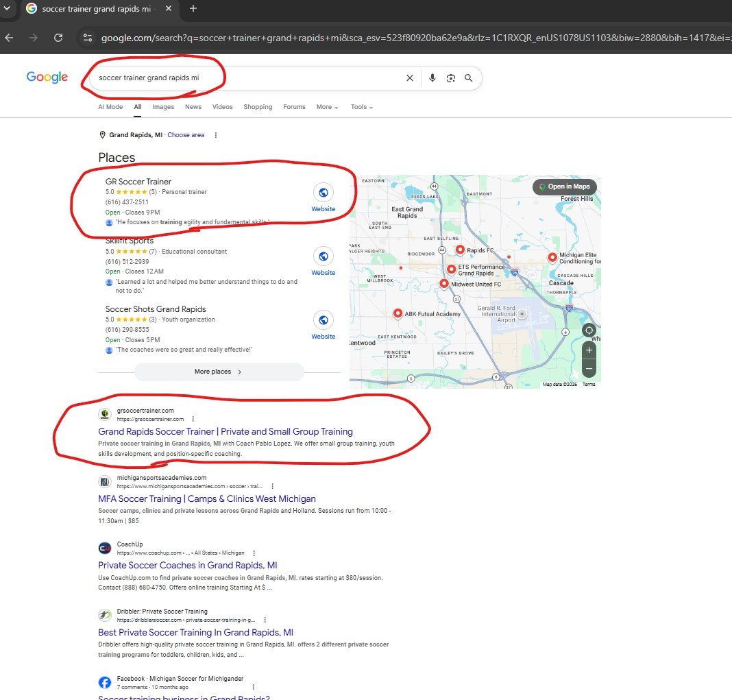Open GR Soccer Trainer place listing

pos(138,182)
